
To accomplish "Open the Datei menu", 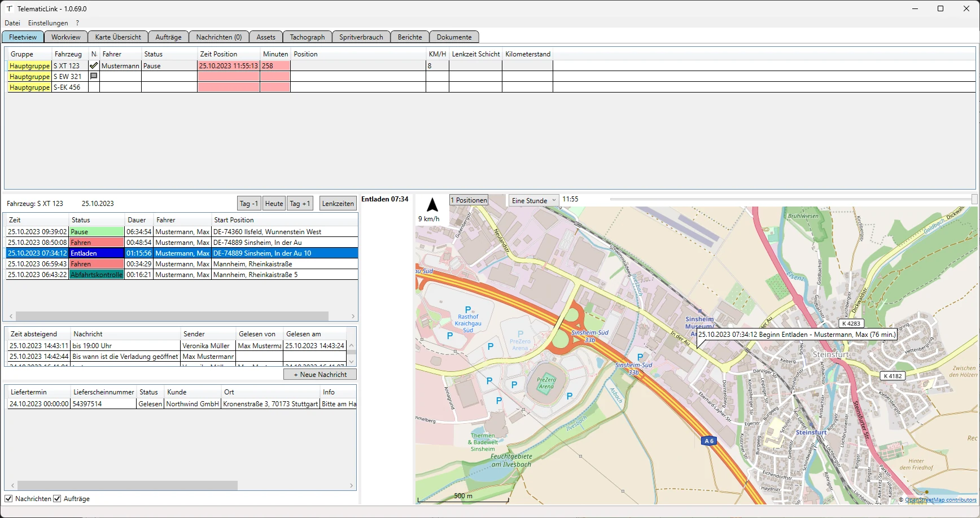I will tap(12, 23).
